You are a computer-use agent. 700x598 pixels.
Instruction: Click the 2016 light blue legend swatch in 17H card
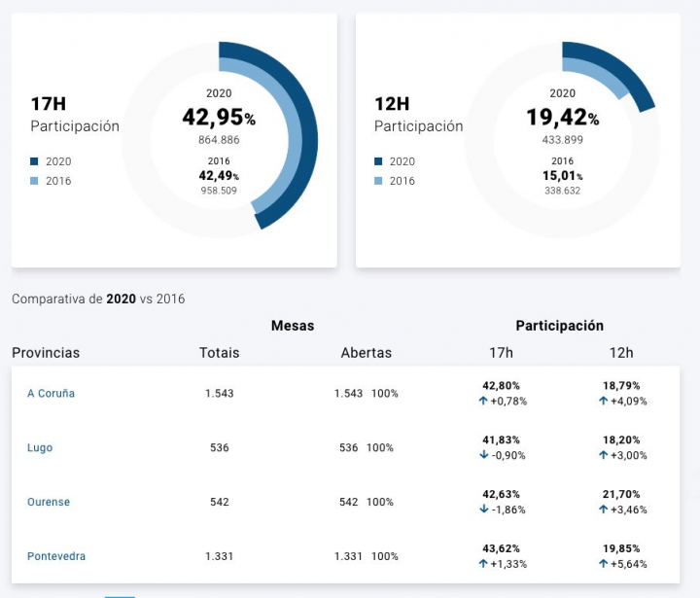pos(35,181)
